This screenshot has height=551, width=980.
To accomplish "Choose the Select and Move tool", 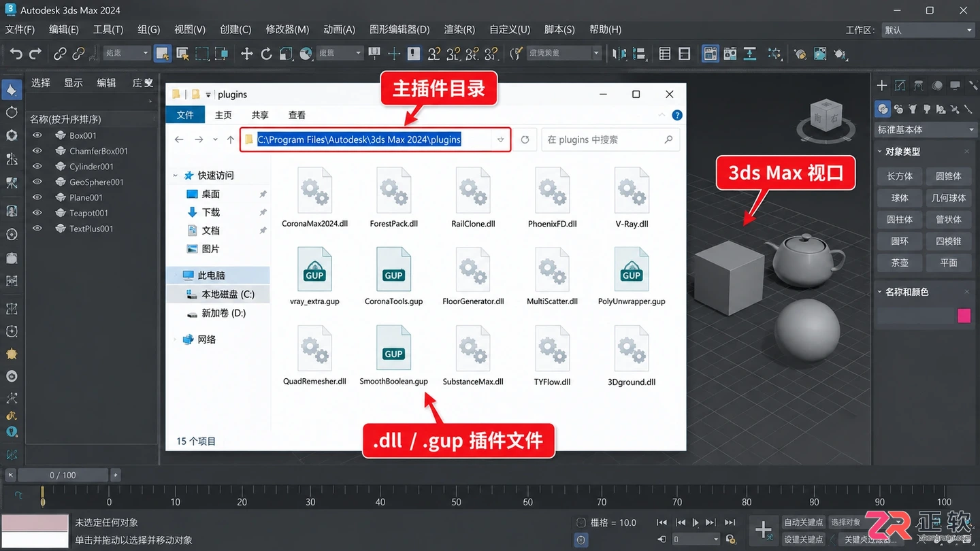I will pos(246,53).
